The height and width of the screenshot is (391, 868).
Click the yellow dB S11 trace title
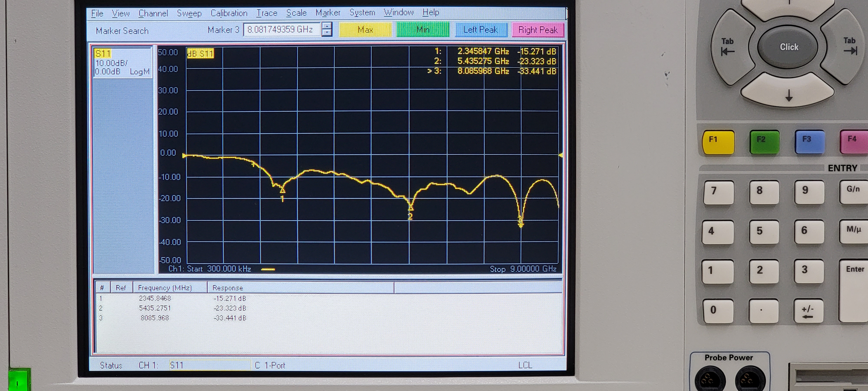(201, 54)
